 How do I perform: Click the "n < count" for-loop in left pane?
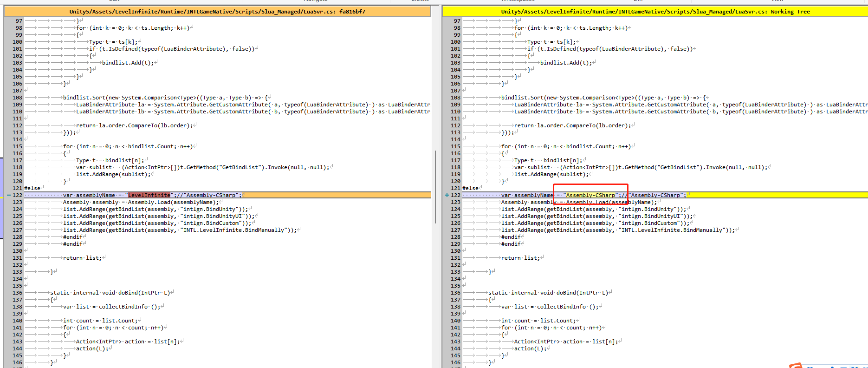113,328
